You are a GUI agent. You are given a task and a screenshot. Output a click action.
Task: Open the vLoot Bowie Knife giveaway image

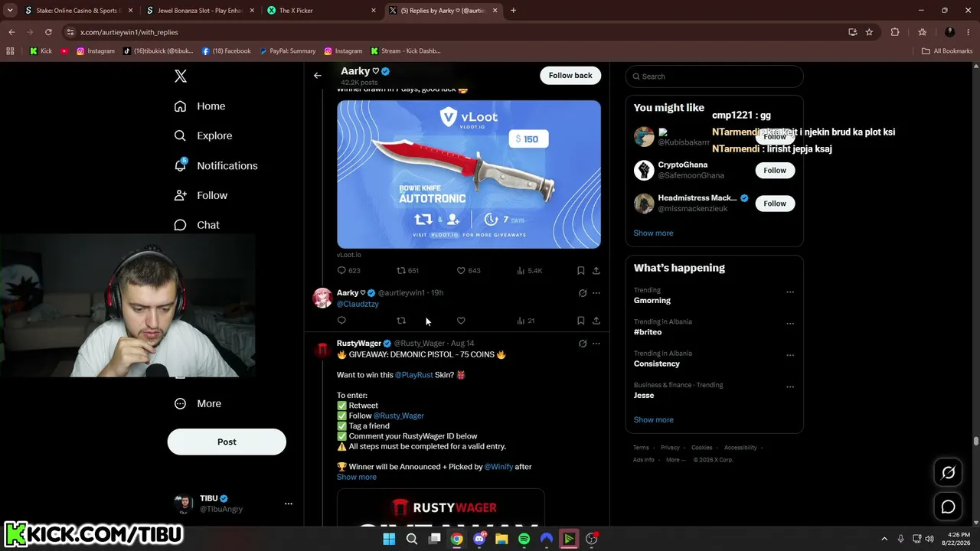[469, 174]
